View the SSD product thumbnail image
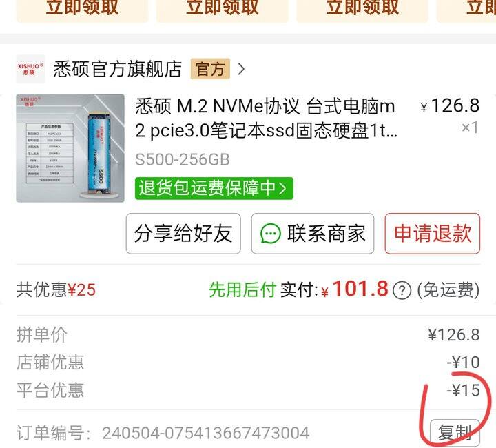The height and width of the screenshot is (448, 496). click(70, 148)
